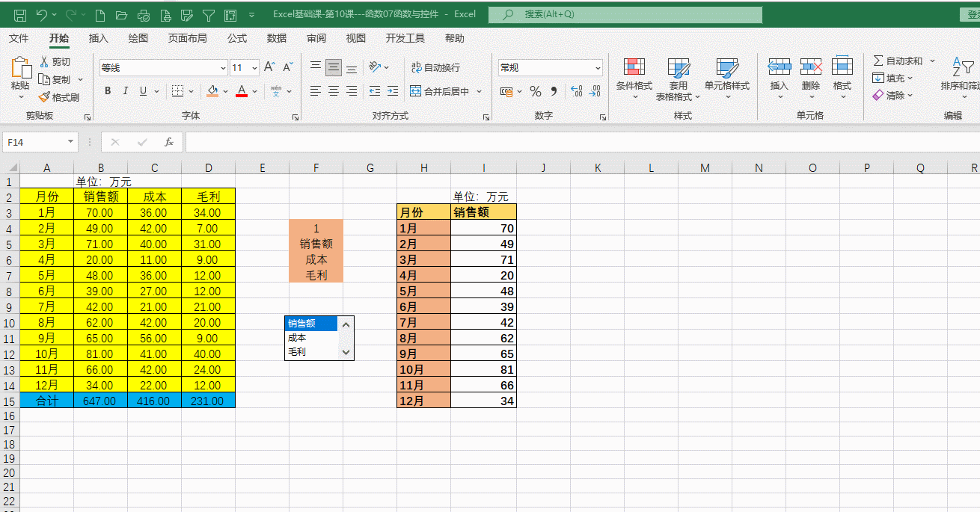Expand the Name Box dropdown arrow
This screenshot has height=512, width=980.
[x=71, y=142]
